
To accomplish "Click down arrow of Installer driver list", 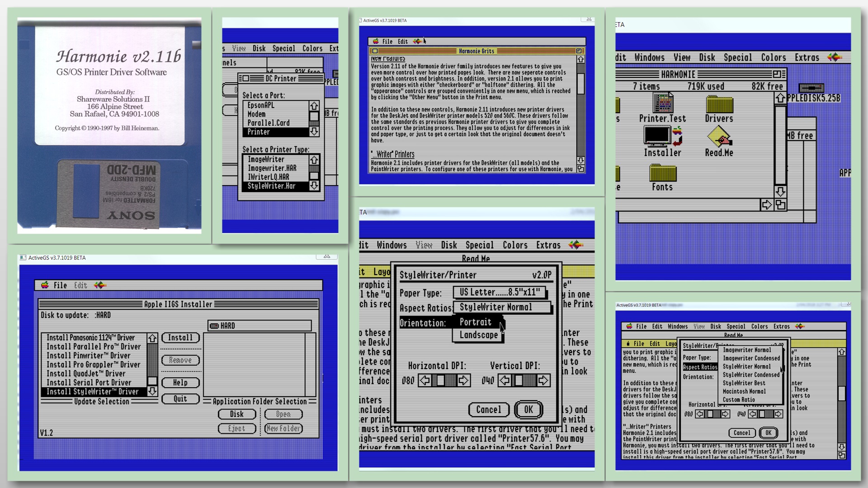I will coord(152,391).
